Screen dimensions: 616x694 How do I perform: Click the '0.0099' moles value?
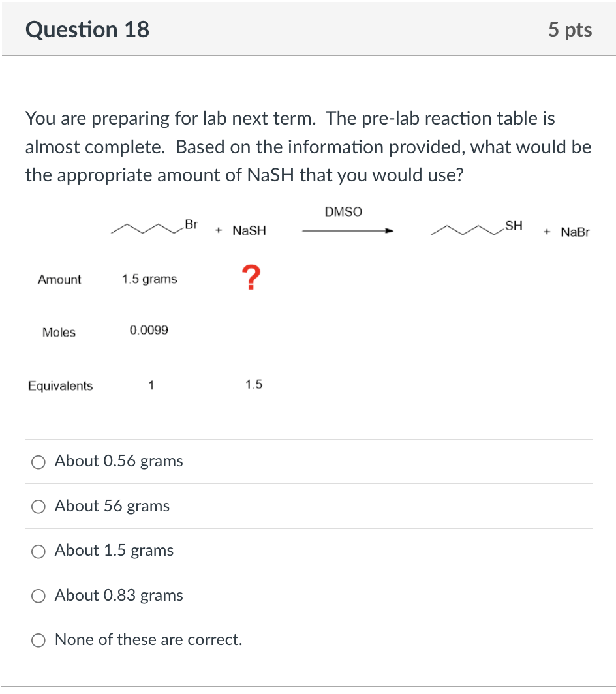pos(147,331)
